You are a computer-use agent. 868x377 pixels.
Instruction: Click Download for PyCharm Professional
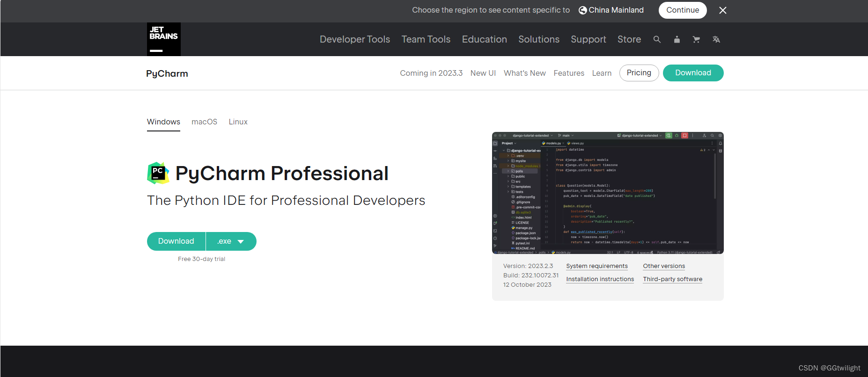[176, 241]
